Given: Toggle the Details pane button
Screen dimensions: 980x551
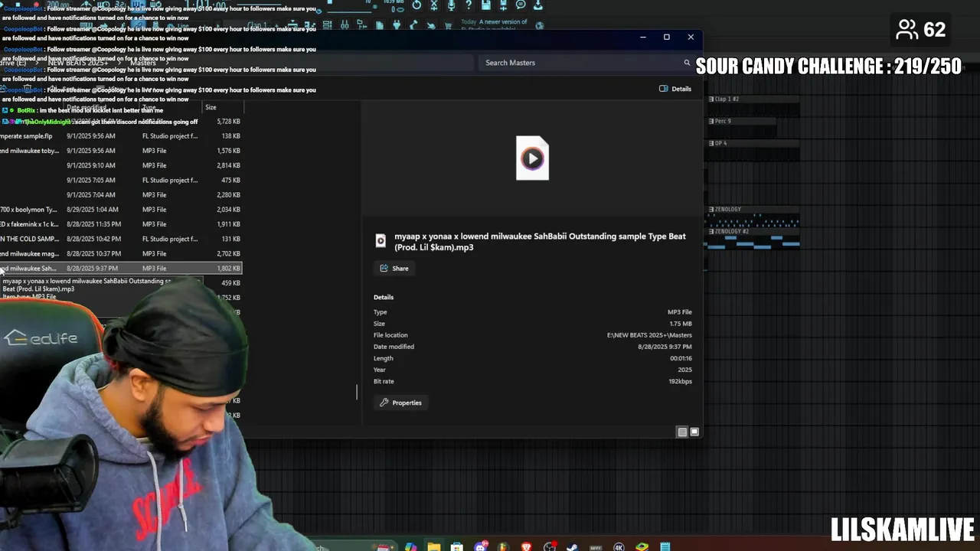Looking at the screenshot, I should (675, 89).
